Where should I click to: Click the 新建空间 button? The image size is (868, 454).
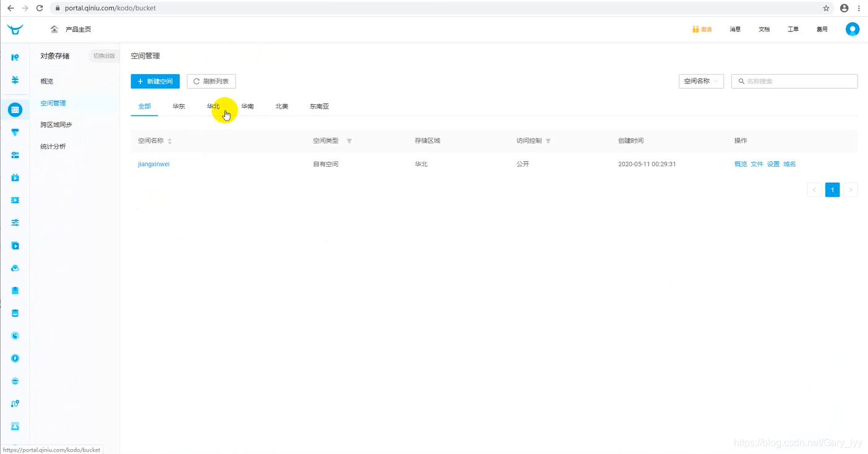coord(155,81)
